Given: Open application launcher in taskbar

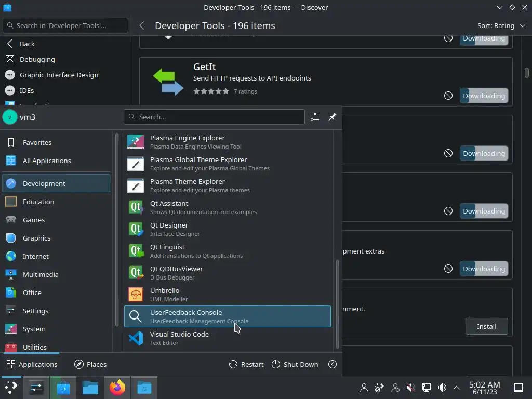Looking at the screenshot, I should tap(11, 388).
